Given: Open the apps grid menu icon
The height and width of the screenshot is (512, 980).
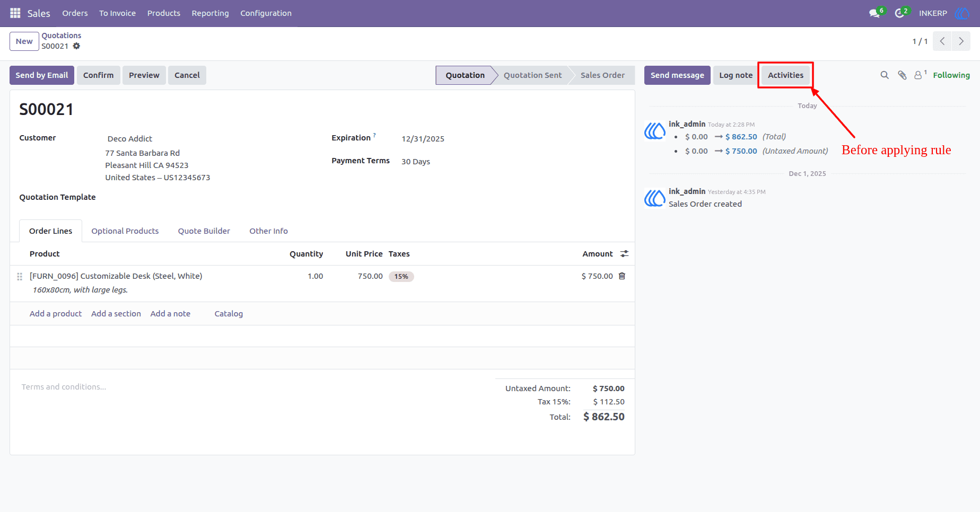Looking at the screenshot, I should pos(15,13).
